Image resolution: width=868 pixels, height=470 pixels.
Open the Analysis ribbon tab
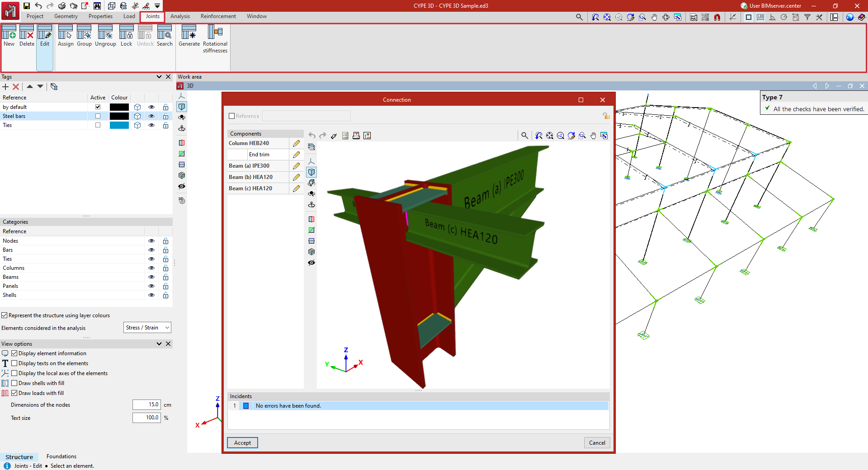click(x=180, y=16)
